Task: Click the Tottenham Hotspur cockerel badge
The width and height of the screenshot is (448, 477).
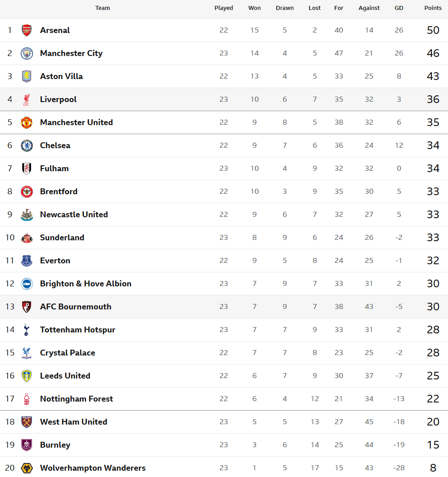Action: point(27,330)
